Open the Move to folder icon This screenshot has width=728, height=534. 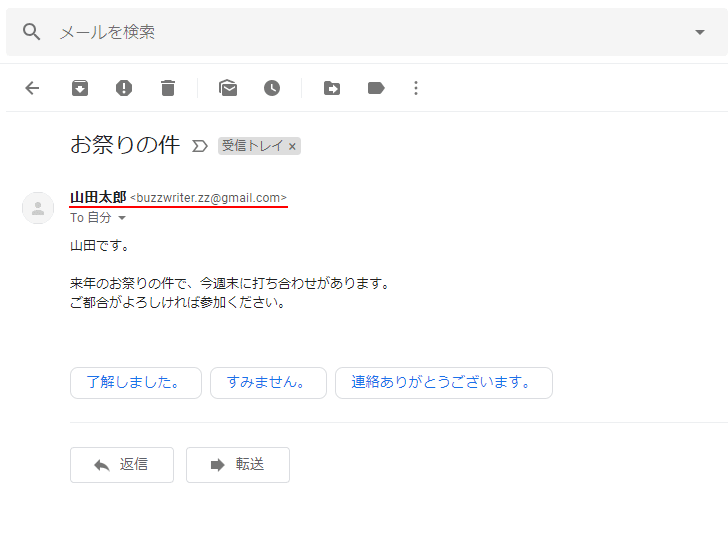(x=332, y=88)
